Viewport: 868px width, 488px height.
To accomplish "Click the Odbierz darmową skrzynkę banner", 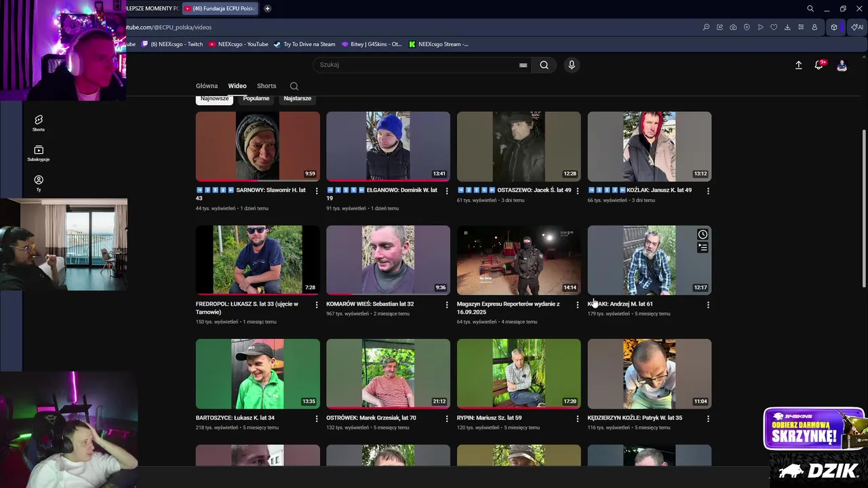I will tap(814, 429).
